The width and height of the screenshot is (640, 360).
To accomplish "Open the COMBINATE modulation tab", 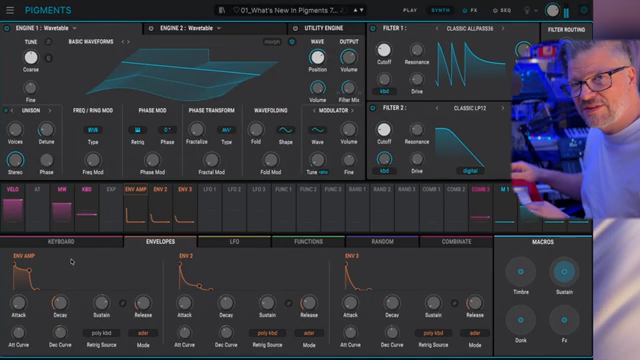I will tap(456, 242).
